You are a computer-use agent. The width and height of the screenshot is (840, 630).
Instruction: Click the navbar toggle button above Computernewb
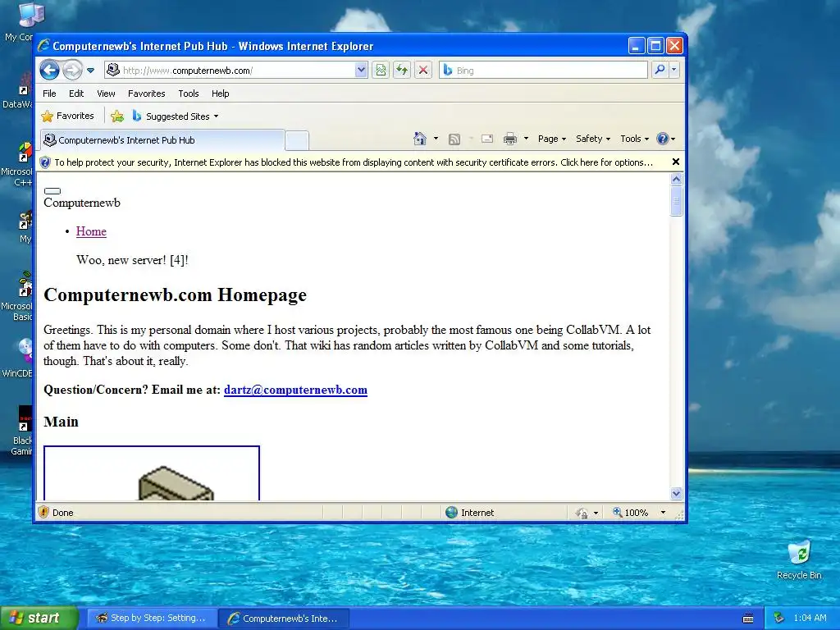click(52, 190)
